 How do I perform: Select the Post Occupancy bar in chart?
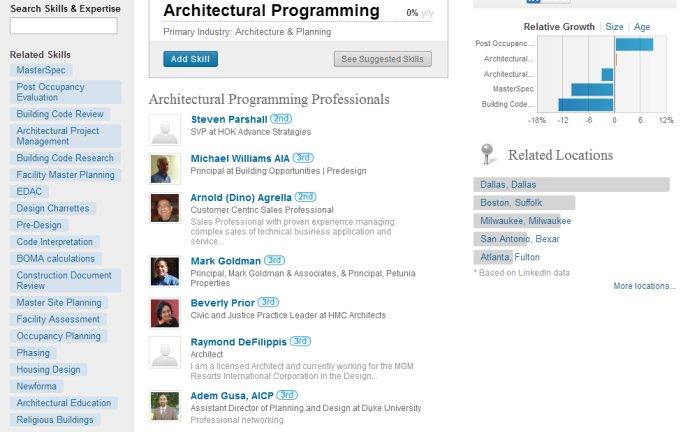pyautogui.click(x=634, y=44)
